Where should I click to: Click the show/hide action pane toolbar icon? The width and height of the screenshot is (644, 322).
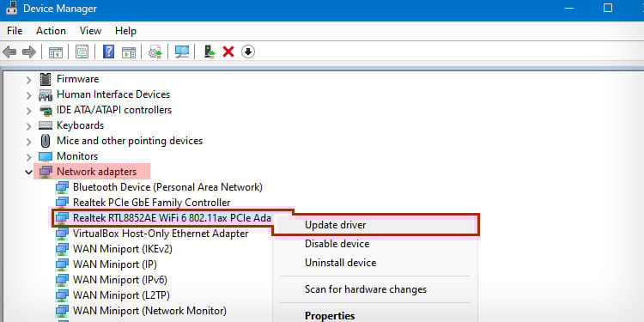[x=129, y=52]
